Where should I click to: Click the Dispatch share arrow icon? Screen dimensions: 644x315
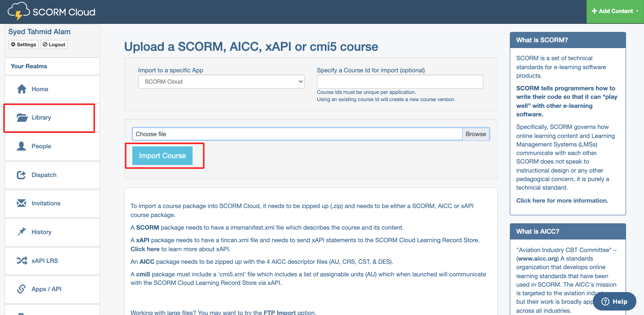(22, 175)
